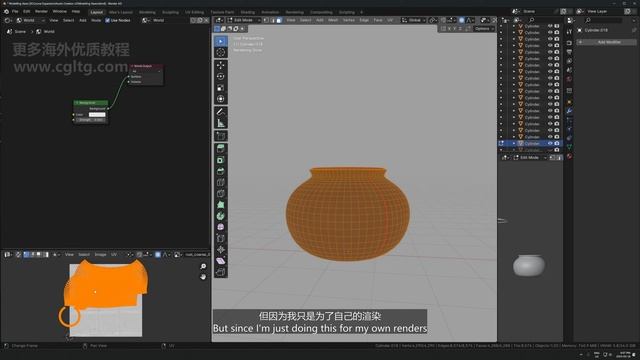Viewport: 640px width, 360px height.
Task: Open the Modifiers wrench properties tab
Action: (569, 111)
